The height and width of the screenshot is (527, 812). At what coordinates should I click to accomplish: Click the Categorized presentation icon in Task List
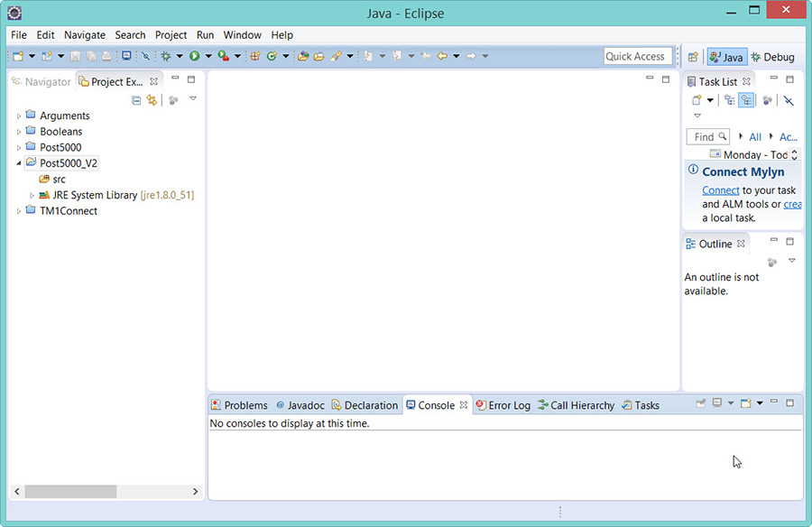[x=730, y=100]
